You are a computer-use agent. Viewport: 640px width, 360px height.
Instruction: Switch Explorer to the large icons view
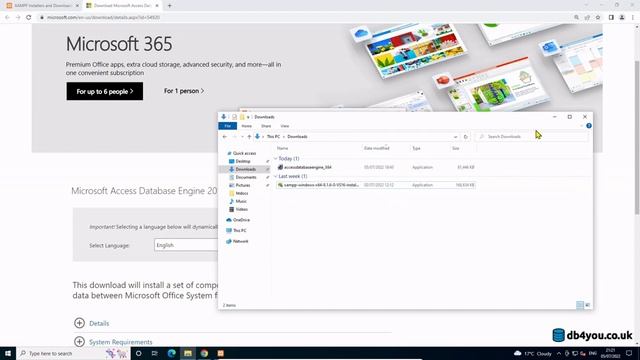(x=587, y=305)
